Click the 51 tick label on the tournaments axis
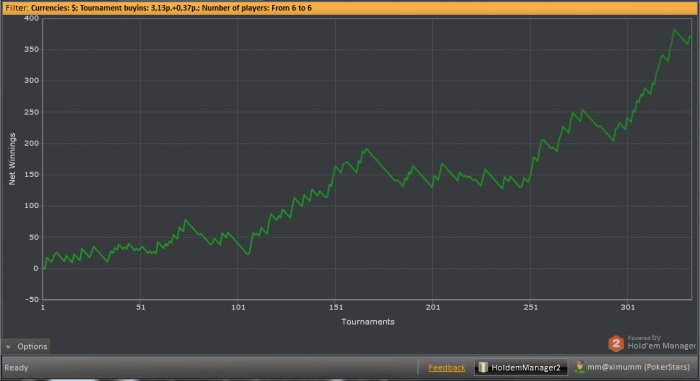This screenshot has width=700, height=381. tap(141, 307)
